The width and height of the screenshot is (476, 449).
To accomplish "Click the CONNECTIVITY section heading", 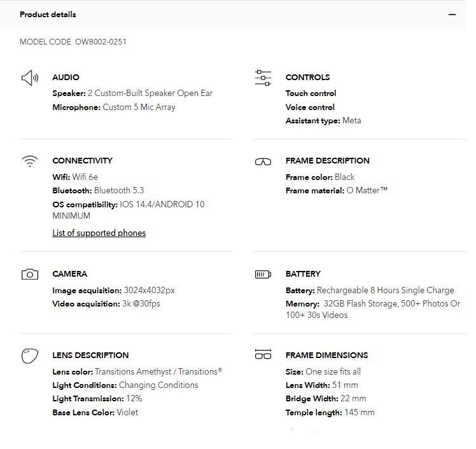I will (82, 161).
